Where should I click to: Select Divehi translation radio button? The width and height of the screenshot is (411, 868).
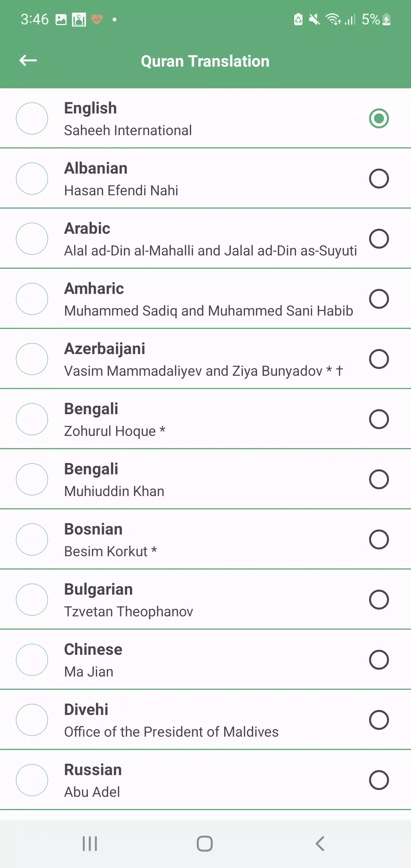[379, 720]
